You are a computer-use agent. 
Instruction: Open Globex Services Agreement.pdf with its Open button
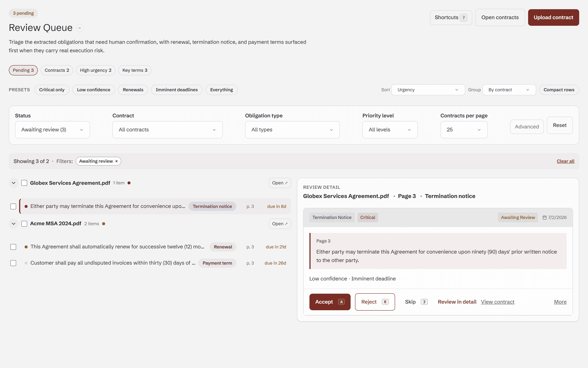[280, 183]
